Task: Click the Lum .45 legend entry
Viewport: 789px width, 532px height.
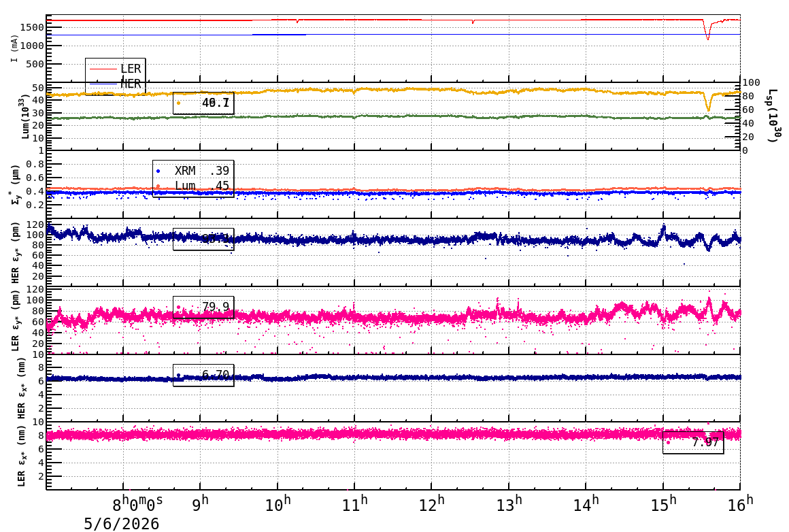Action: (193, 186)
